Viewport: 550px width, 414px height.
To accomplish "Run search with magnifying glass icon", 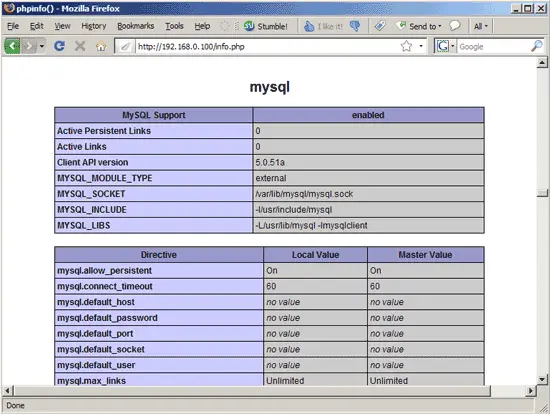I will [x=537, y=46].
